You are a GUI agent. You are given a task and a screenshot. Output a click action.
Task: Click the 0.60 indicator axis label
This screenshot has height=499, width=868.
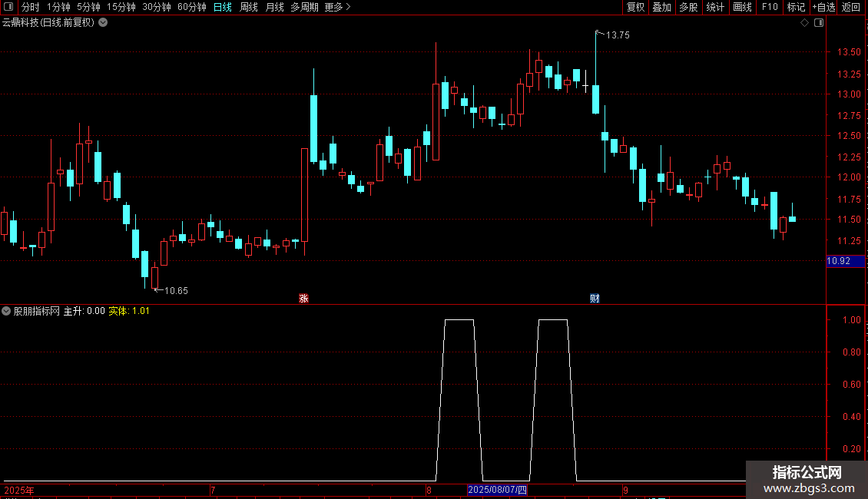[x=851, y=385]
